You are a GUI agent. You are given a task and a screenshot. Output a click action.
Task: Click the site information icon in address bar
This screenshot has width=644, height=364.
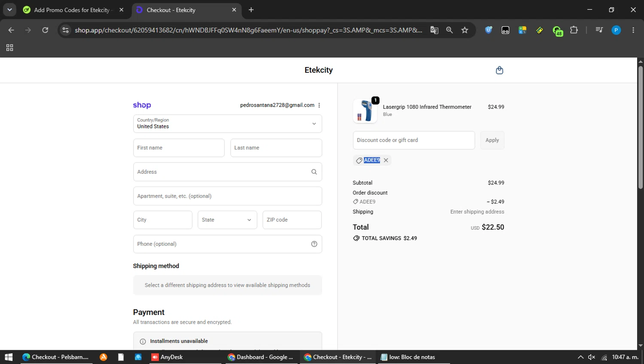coord(65,30)
